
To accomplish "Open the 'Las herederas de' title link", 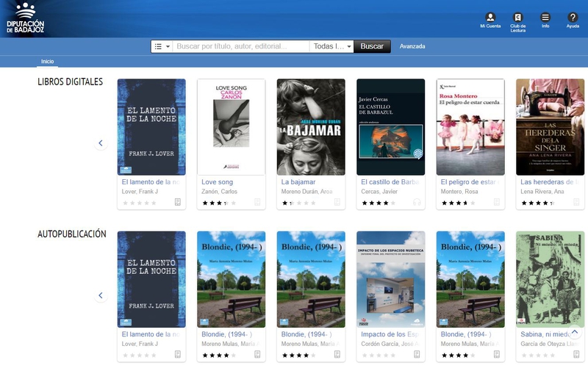I will point(548,182).
